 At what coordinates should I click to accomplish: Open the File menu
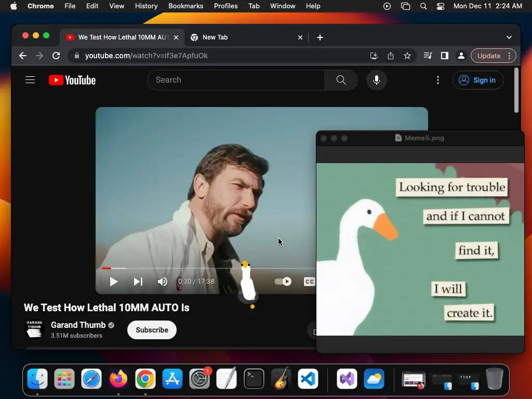pyautogui.click(x=70, y=6)
